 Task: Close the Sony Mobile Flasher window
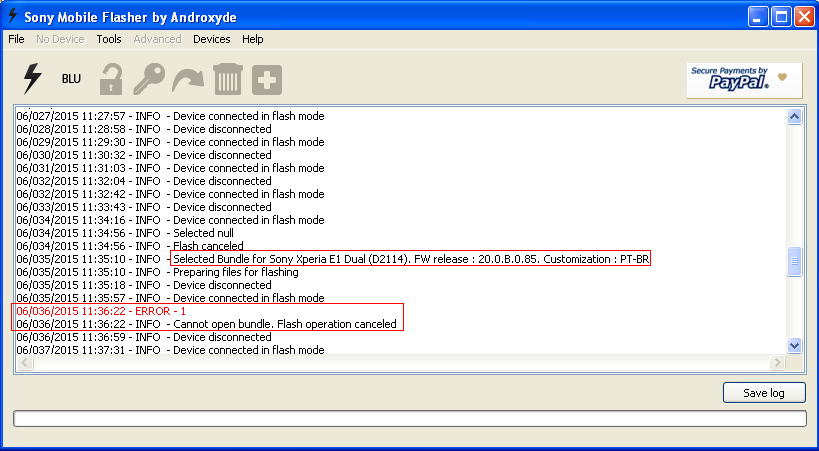point(805,17)
